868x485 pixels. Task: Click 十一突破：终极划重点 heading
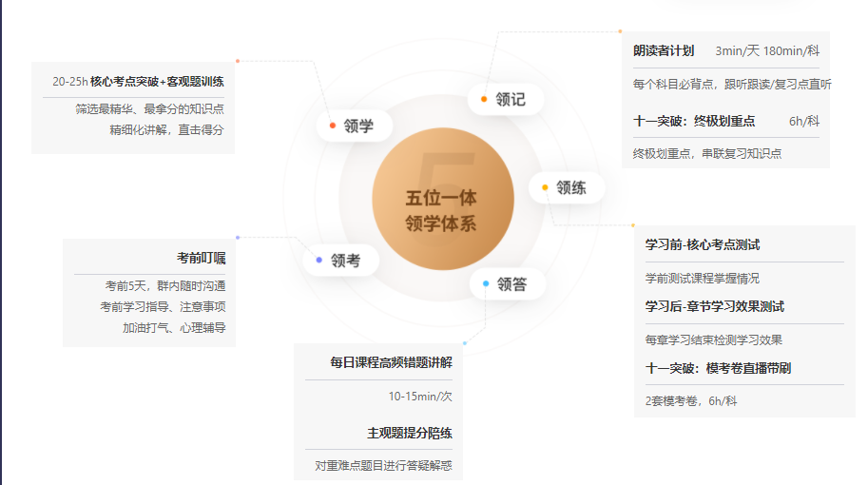[694, 121]
